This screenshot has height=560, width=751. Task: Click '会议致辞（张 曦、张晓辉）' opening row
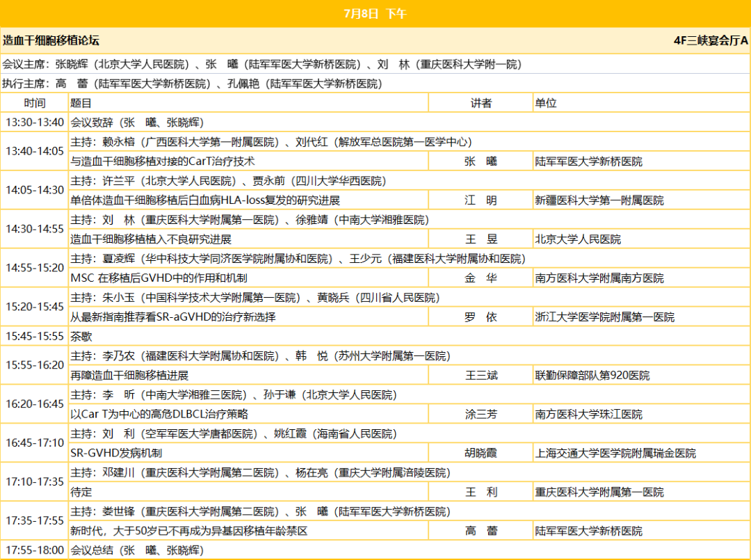tap(410, 122)
